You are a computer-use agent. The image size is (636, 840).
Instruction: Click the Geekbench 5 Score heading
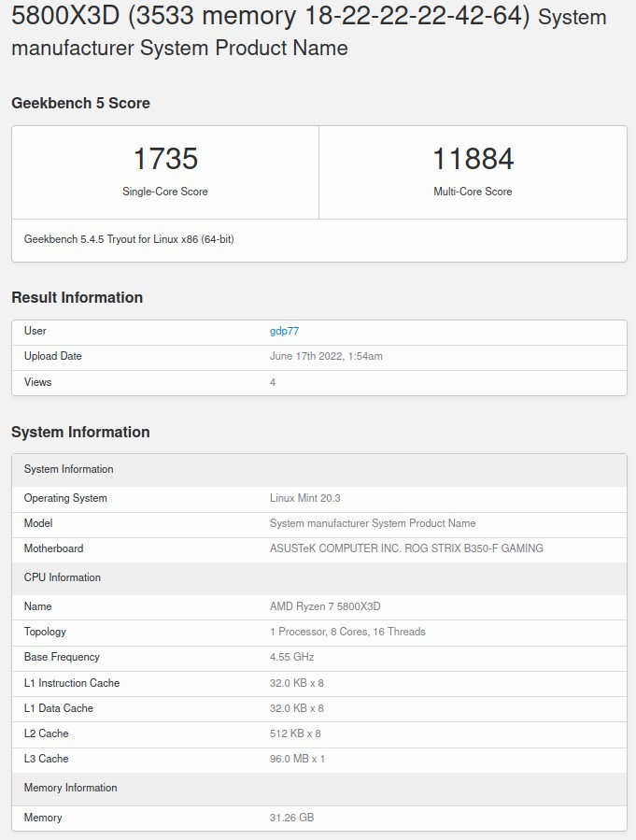[80, 103]
